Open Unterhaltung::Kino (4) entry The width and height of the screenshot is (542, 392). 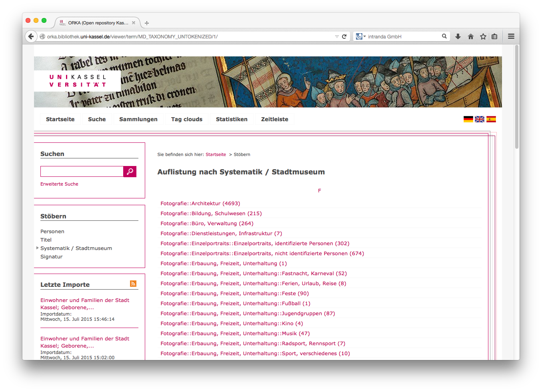coord(232,324)
